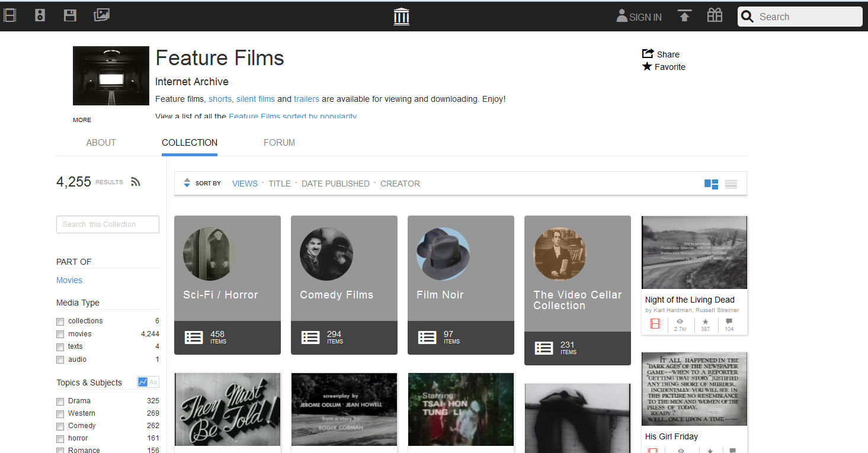Open the RSS feed icon beside results
This screenshot has height=453, width=868.
(136, 182)
